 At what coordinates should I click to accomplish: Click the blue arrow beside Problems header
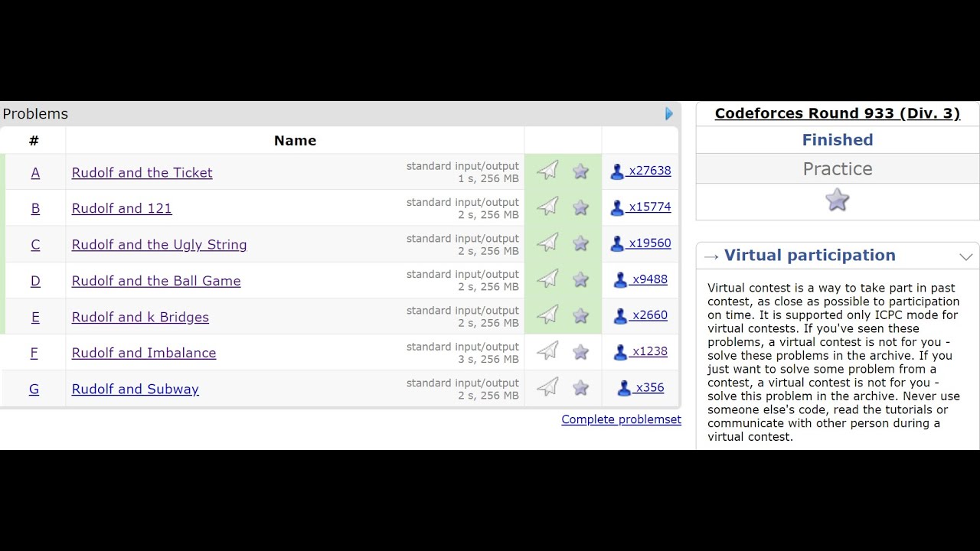click(x=669, y=114)
